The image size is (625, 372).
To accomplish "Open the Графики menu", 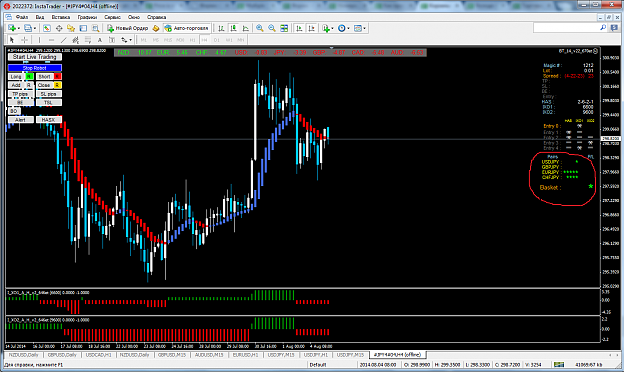I will [87, 17].
